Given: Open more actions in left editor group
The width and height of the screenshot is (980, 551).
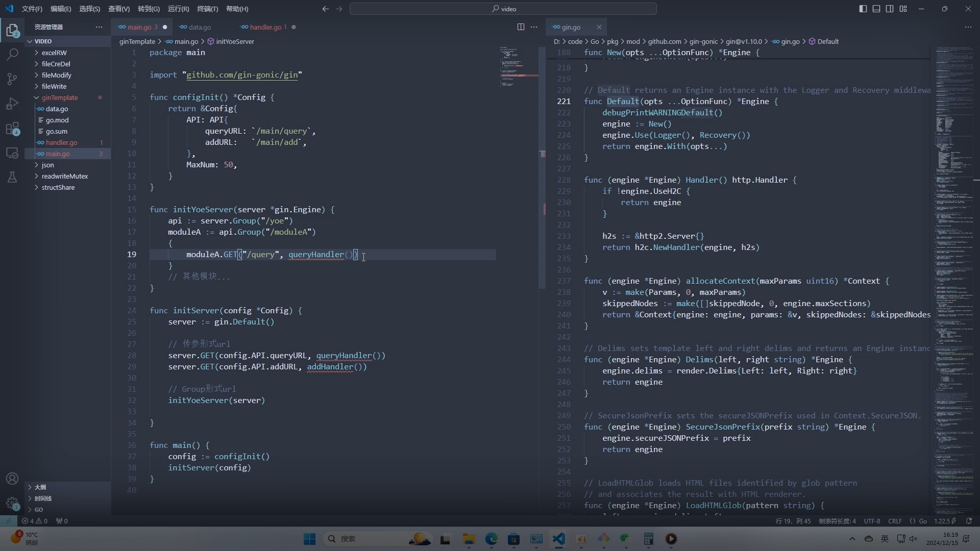Looking at the screenshot, I should coord(534,27).
